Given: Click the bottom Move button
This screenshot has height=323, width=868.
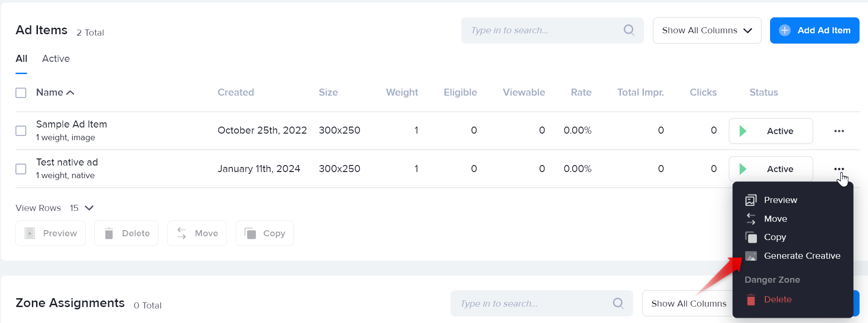Looking at the screenshot, I should pos(197,233).
